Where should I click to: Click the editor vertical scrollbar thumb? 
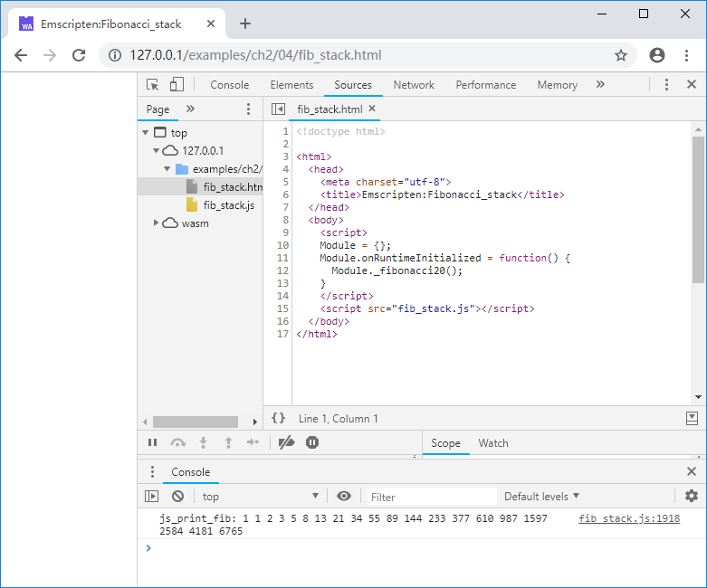[699, 210]
